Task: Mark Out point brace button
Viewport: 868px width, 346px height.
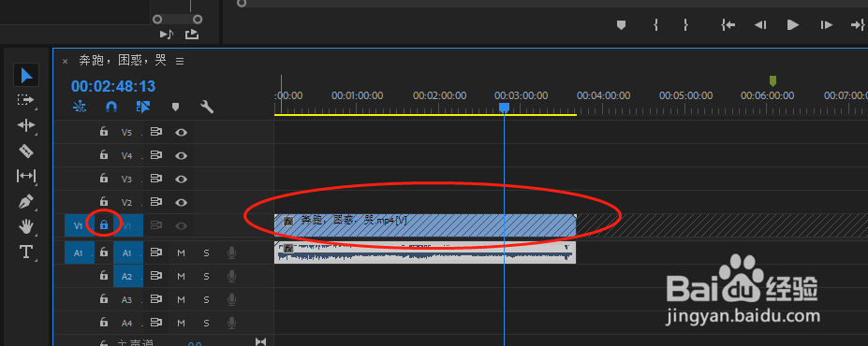Action: click(685, 25)
